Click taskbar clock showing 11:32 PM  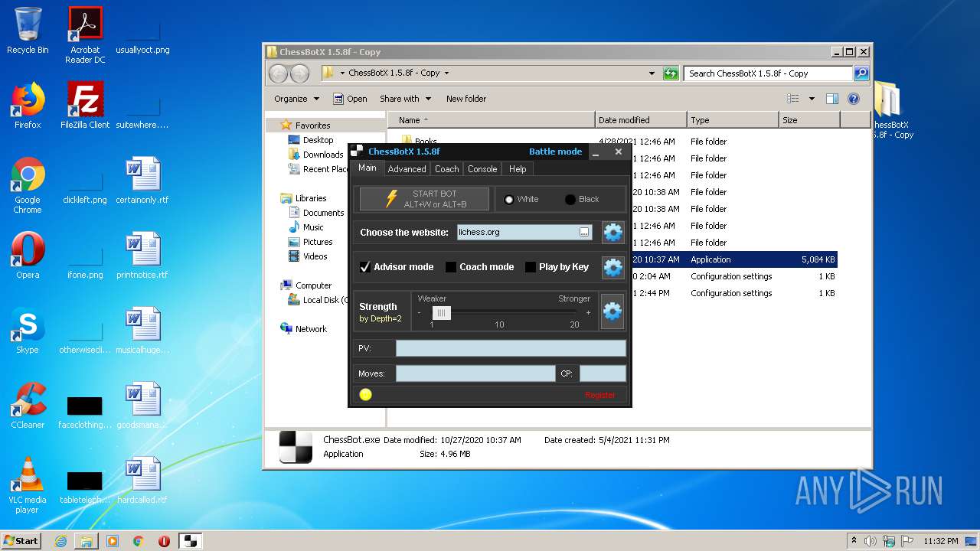tap(940, 541)
